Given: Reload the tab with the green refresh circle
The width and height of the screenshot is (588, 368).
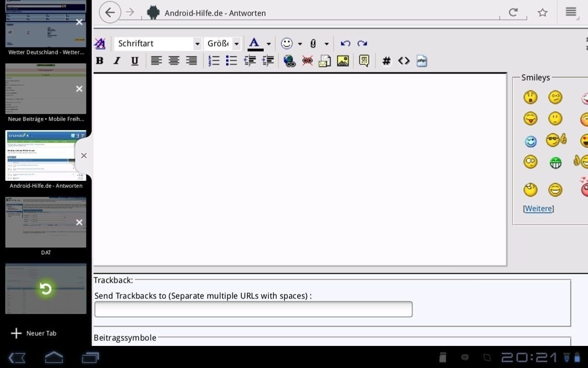Looking at the screenshot, I should click(x=45, y=289).
